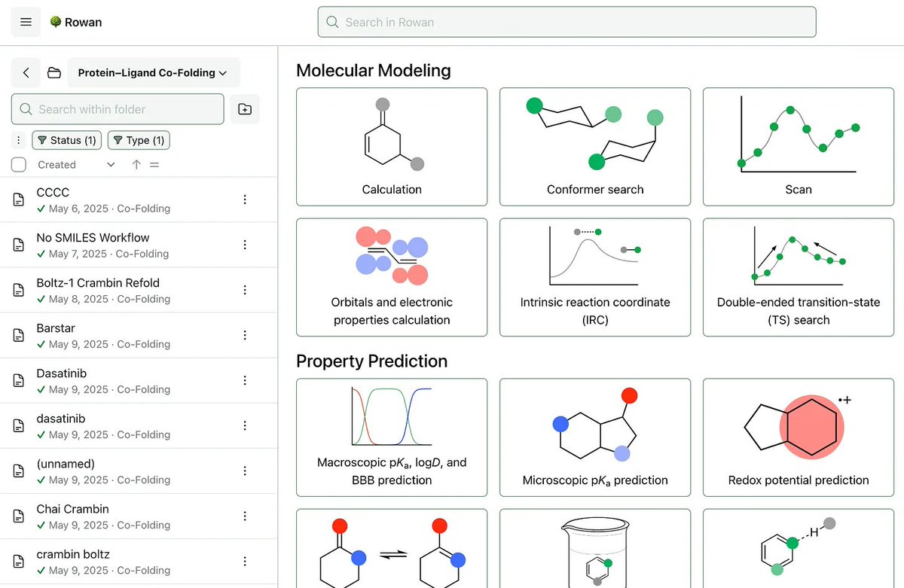Viewport: 904px width, 588px height.
Task: Open the options menu for Chai Crambin
Action: 244,516
